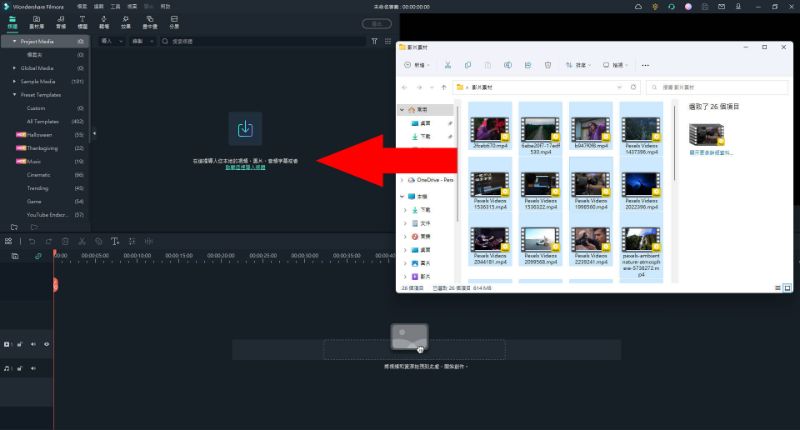This screenshot has width=800, height=430.
Task: Click the save project icon in Filmora title bar
Action: coord(705,7)
